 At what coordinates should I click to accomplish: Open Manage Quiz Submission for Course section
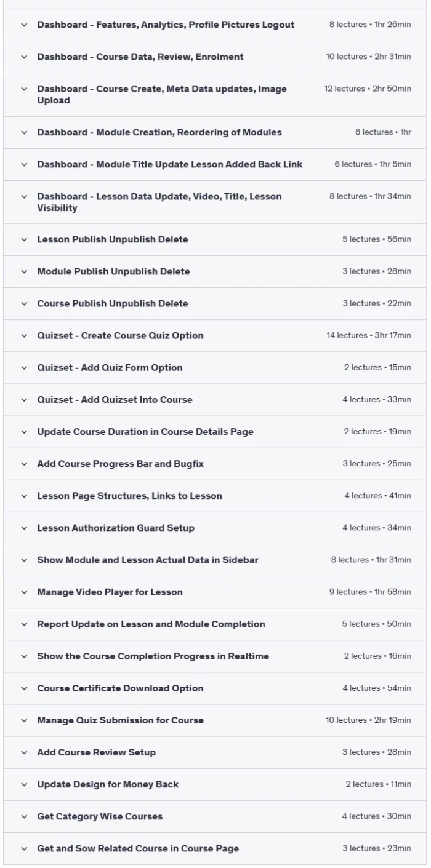point(214,720)
